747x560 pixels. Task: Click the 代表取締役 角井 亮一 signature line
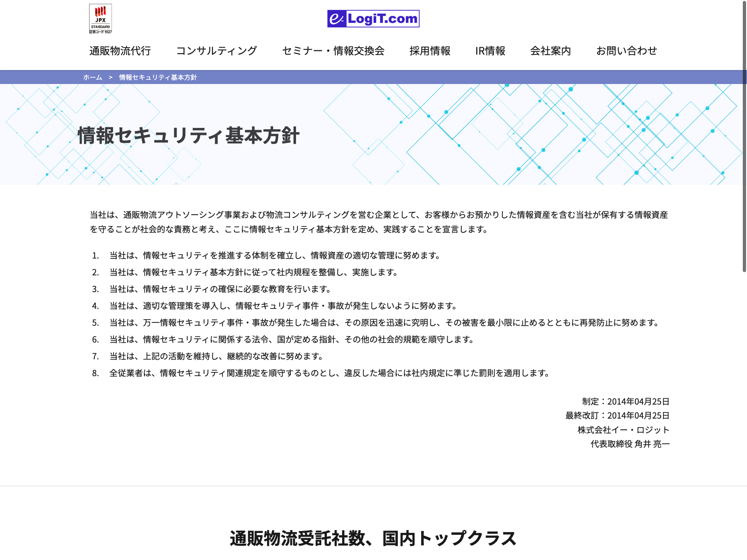click(630, 444)
